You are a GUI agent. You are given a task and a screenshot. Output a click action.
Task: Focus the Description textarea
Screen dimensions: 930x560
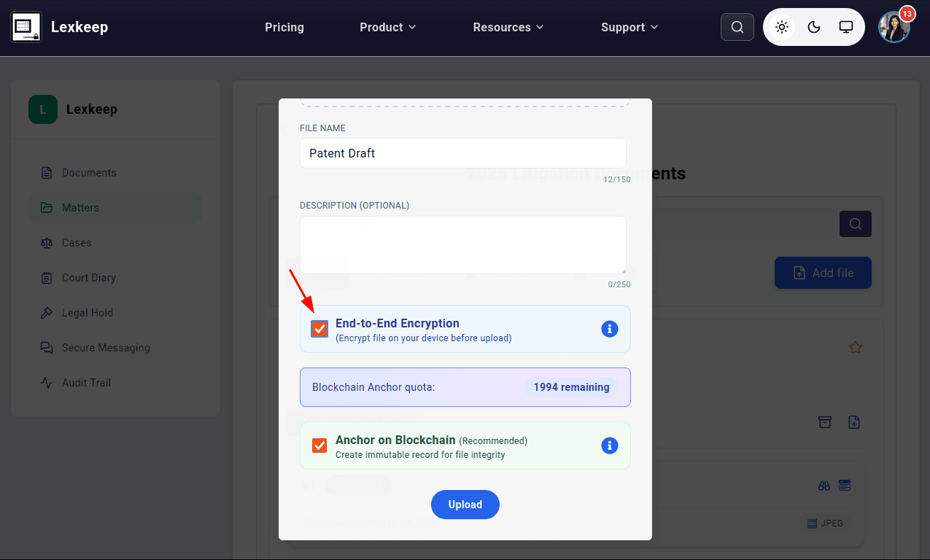463,245
